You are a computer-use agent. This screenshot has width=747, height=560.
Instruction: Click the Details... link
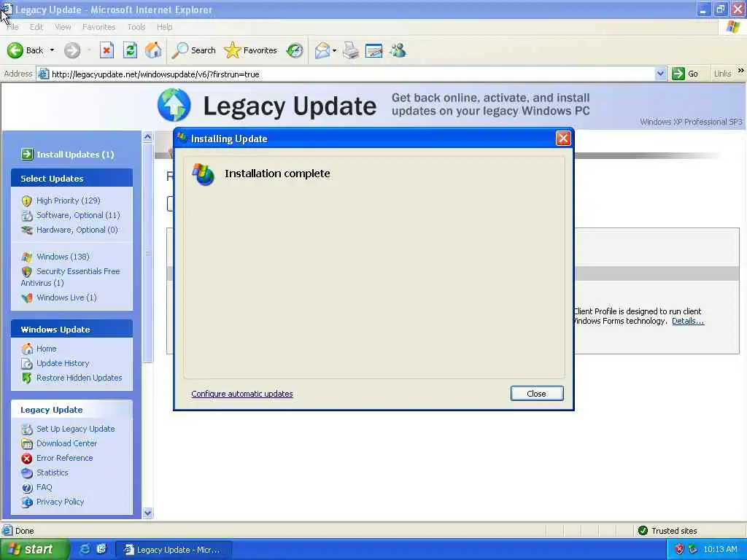coord(687,321)
